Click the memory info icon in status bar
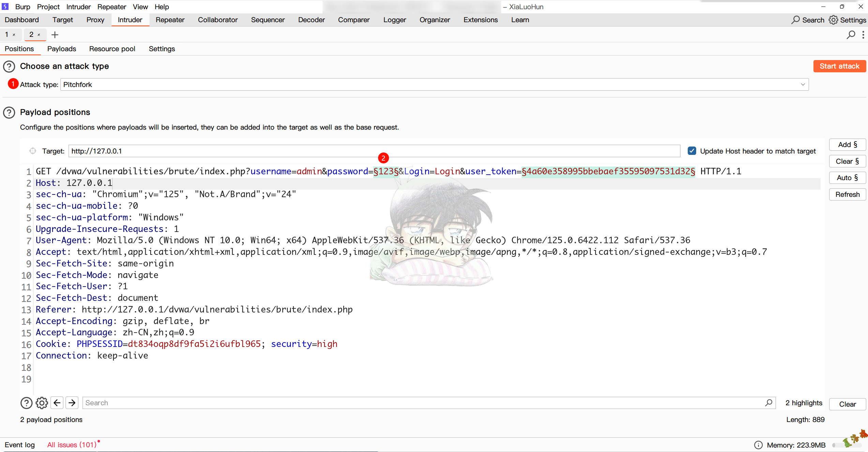The image size is (868, 452). 758,445
